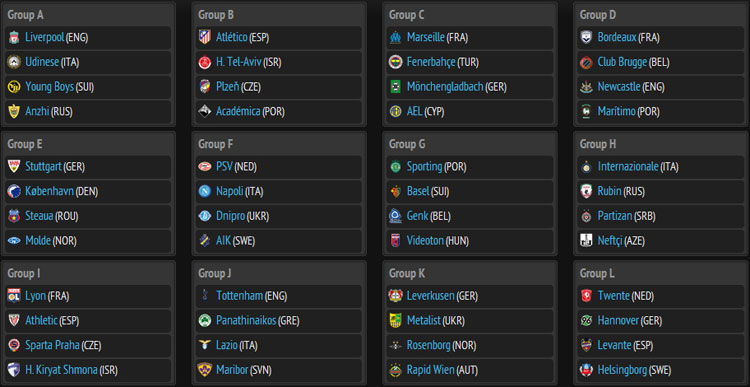Screen dimensions: 750x387
Task: Click the Tottenham club crest icon
Action: click(205, 296)
